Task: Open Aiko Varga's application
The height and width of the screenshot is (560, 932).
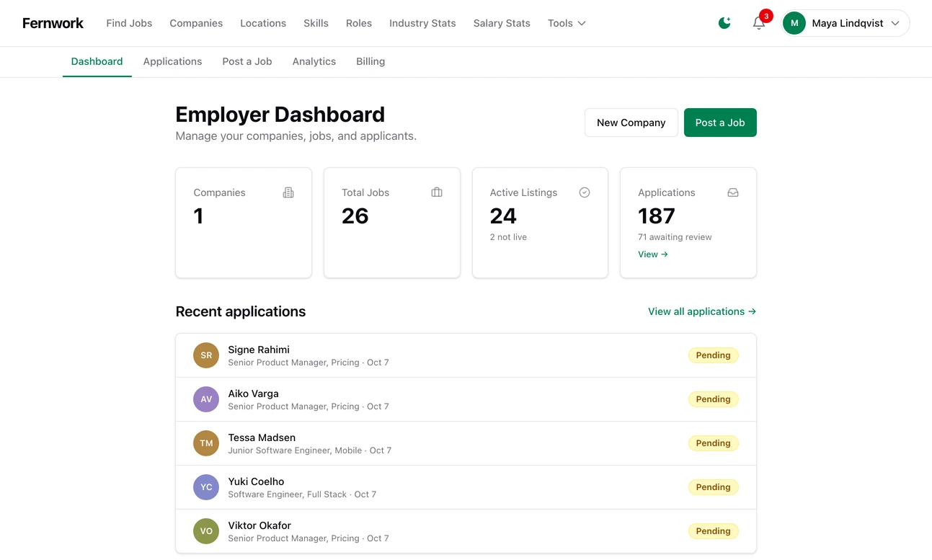Action: (x=466, y=399)
